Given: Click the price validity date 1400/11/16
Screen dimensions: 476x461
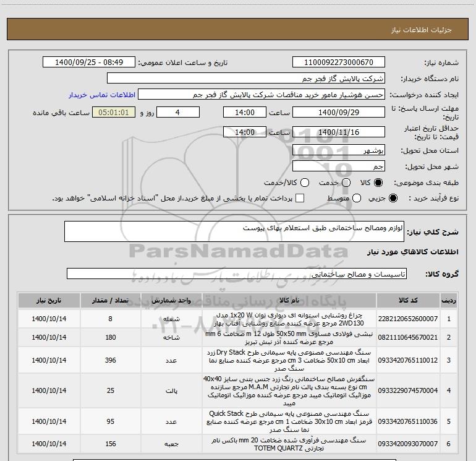Looking at the screenshot, I should coord(339,132).
